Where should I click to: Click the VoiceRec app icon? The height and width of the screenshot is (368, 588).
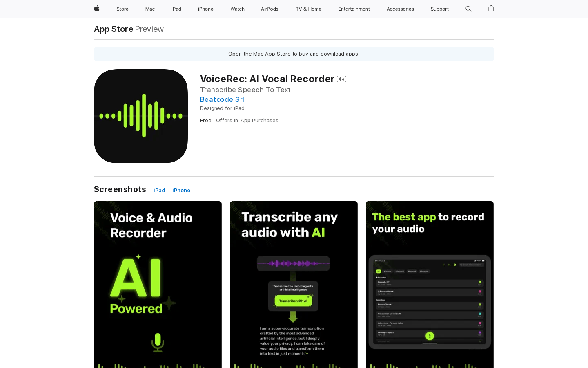point(140,116)
